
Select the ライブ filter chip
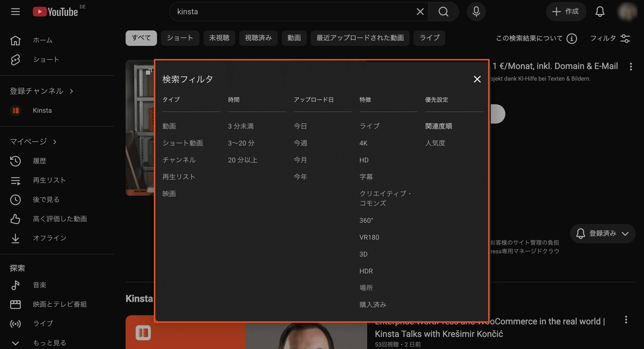[x=429, y=38]
